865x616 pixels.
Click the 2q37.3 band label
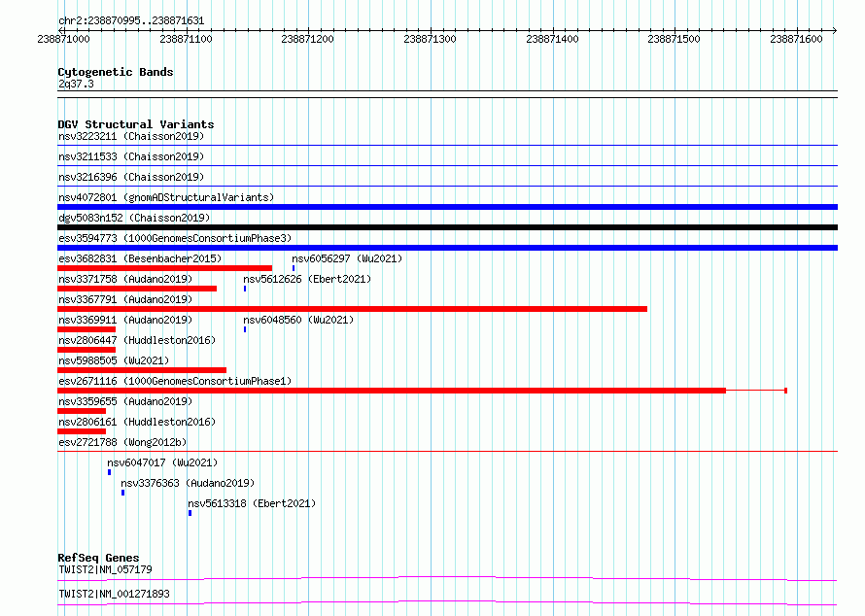76,84
